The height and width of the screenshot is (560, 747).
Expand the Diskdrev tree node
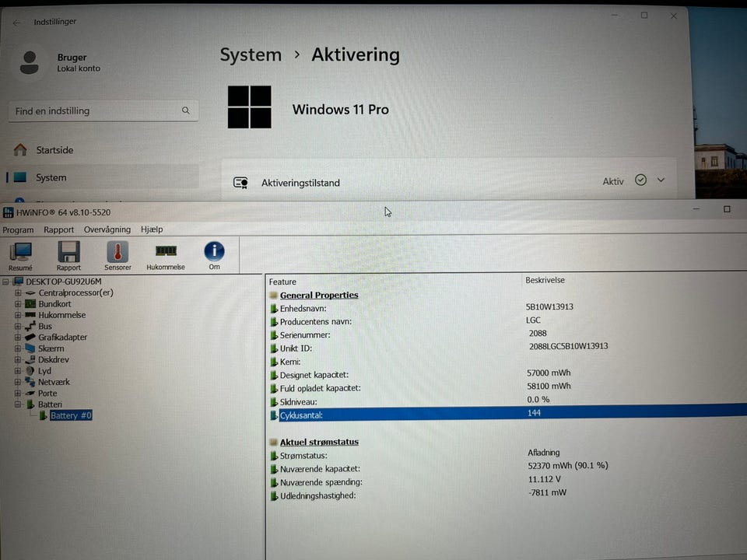tap(18, 359)
